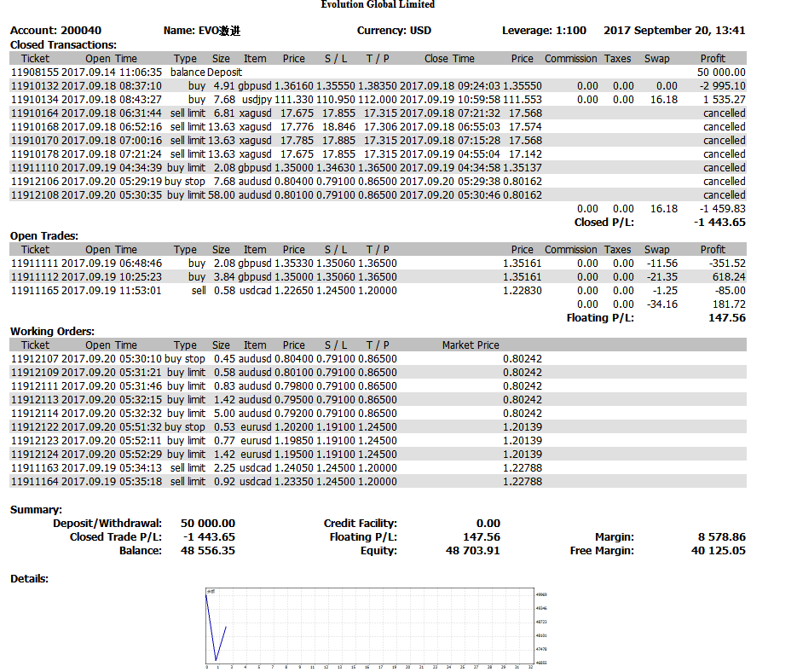Click the "Market Price" column header
Screen dimensions: 797x672
(471, 345)
